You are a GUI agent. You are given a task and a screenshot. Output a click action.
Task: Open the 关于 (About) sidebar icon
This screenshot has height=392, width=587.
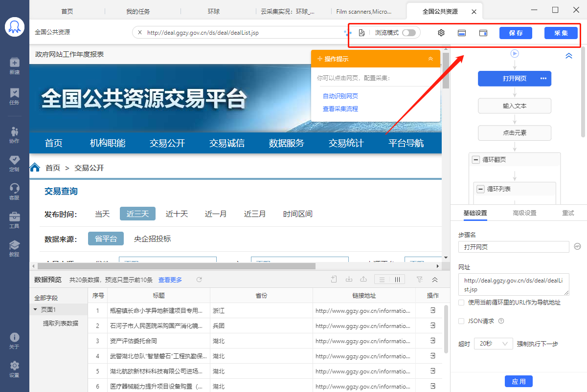click(x=14, y=341)
